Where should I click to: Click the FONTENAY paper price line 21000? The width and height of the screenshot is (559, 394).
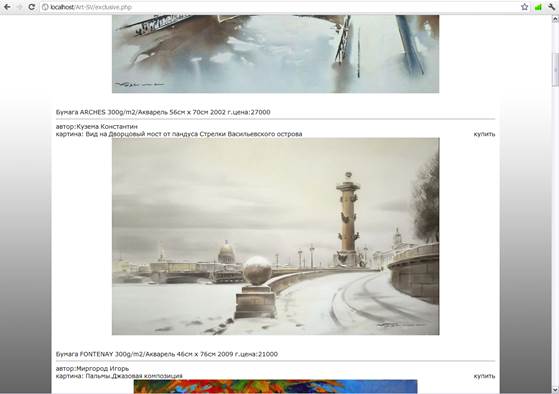(166, 354)
